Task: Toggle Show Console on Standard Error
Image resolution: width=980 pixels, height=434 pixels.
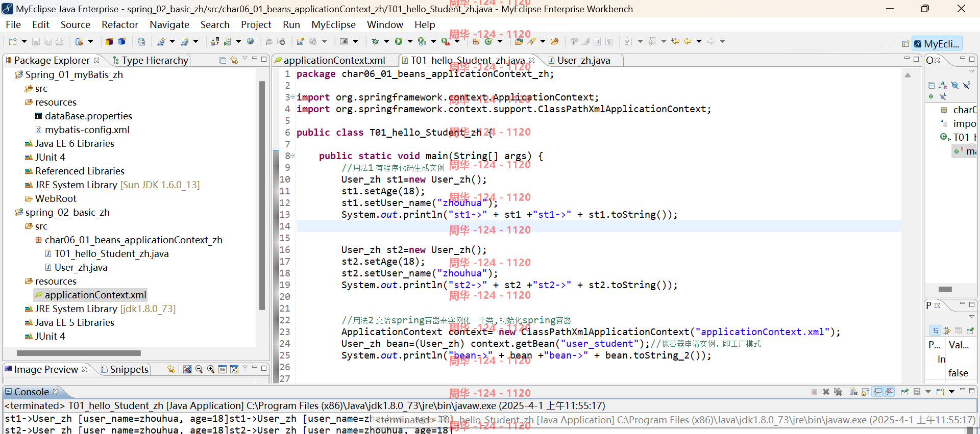Action: pyautogui.click(x=889, y=392)
